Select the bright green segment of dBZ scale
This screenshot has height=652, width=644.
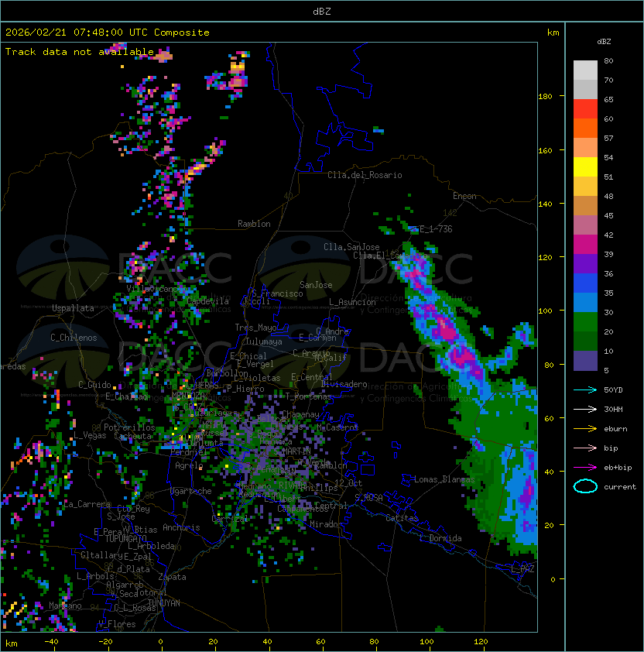coord(585,322)
